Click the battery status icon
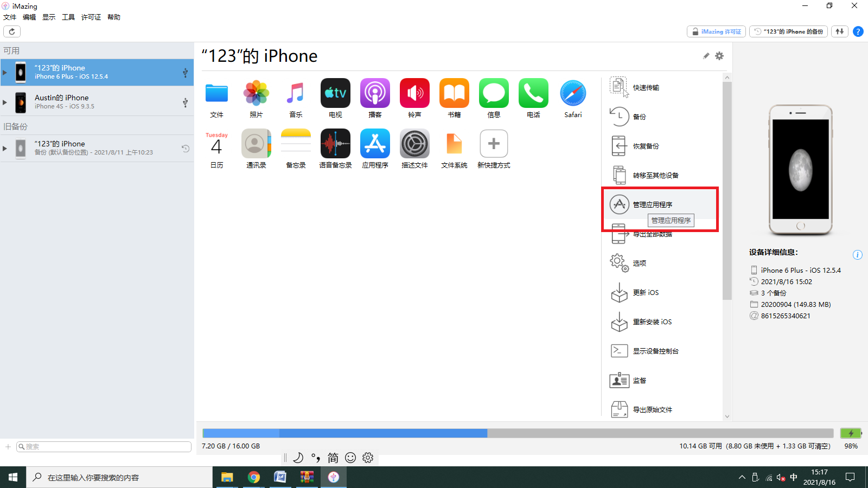The height and width of the screenshot is (488, 868). pos(851,433)
